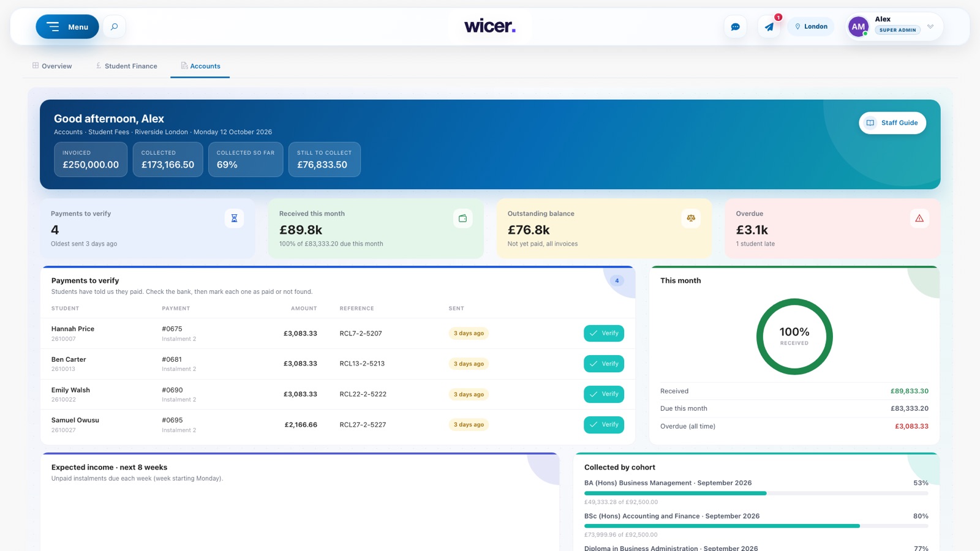Switch to the Student Finance tab
The width and height of the screenshot is (980, 551).
pyautogui.click(x=127, y=66)
